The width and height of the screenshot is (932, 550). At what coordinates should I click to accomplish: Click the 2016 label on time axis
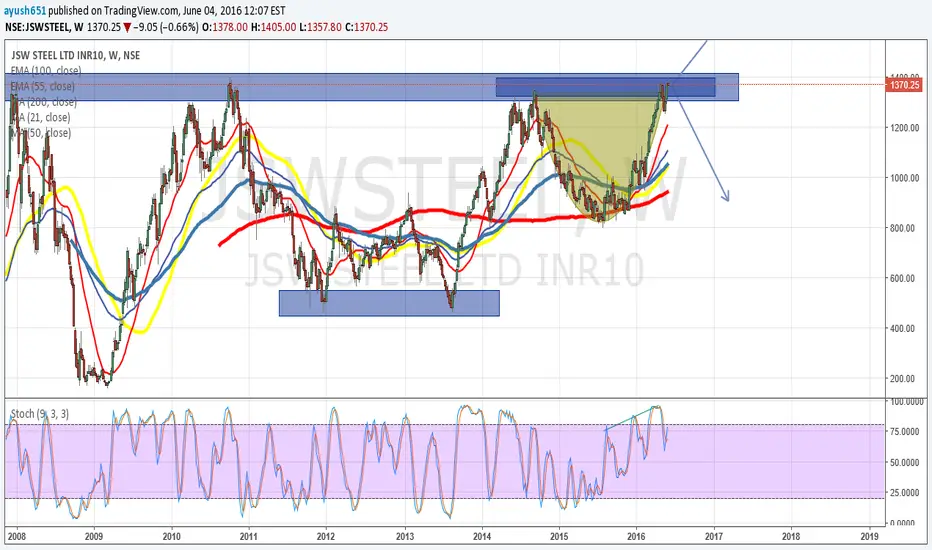(x=636, y=536)
